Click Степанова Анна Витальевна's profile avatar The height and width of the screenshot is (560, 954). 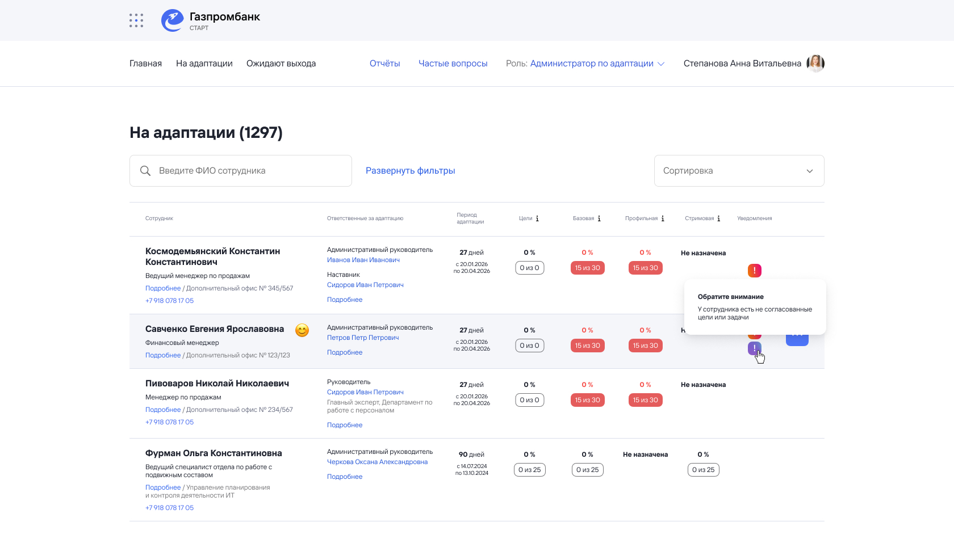(x=815, y=64)
